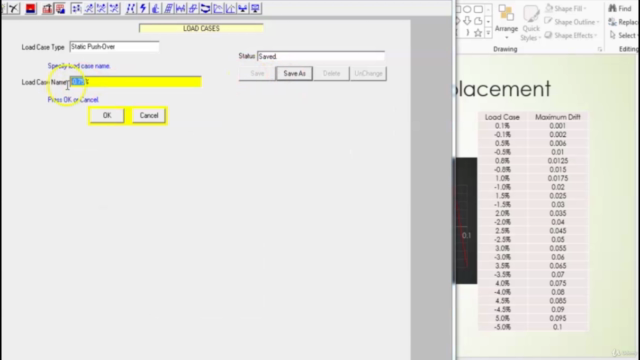Click the red grid toolbar icon
The height and width of the screenshot is (360, 640).
60,9
